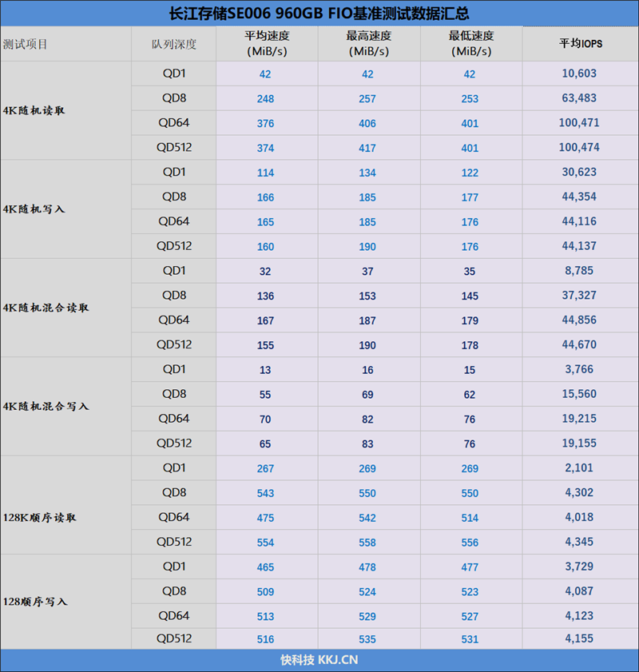This screenshot has width=639, height=672.
Task: Select IOPS value 30,623
Action: pyautogui.click(x=579, y=172)
